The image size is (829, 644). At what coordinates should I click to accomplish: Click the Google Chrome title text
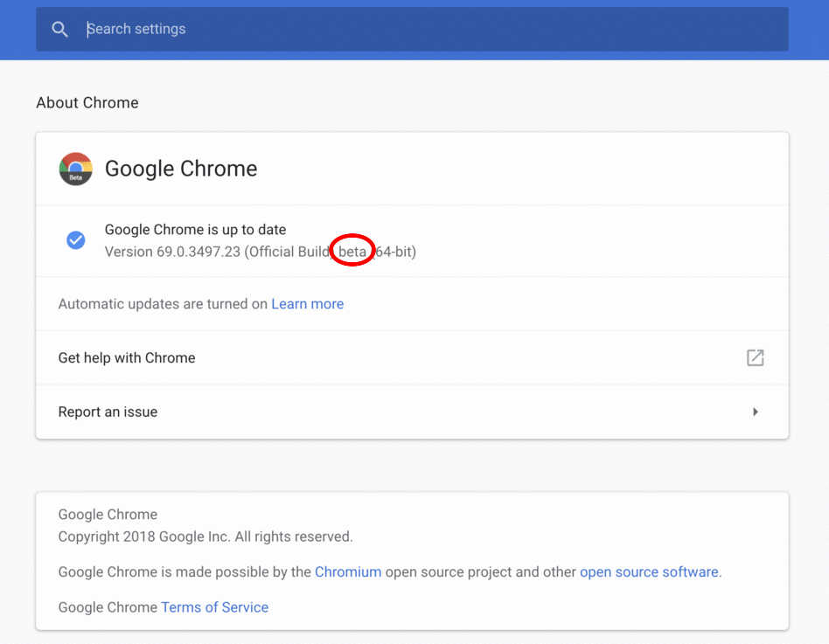181,169
